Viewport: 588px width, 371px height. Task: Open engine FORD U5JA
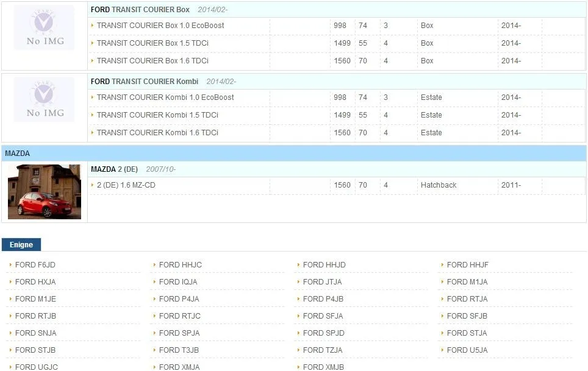pyautogui.click(x=467, y=350)
